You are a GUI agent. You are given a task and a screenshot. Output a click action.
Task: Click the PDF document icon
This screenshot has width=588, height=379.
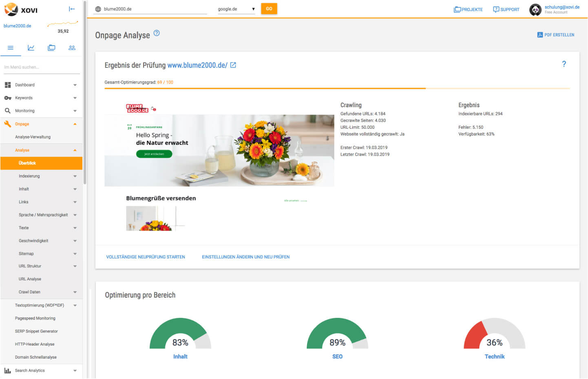click(540, 35)
